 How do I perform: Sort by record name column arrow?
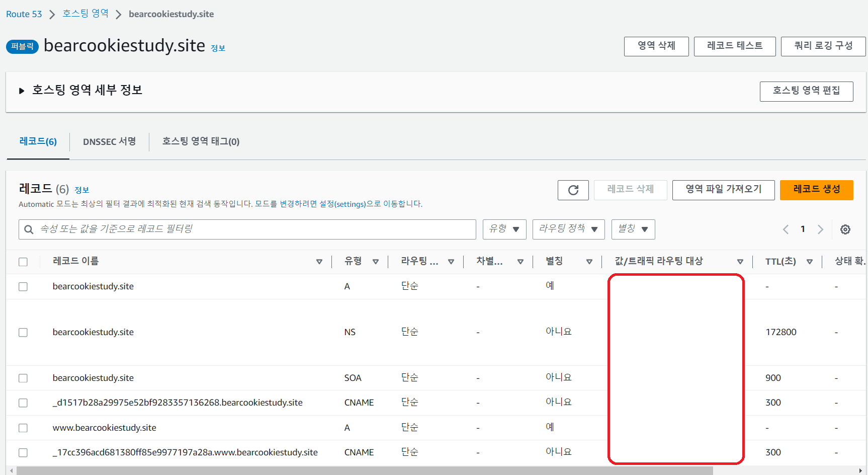pos(319,262)
